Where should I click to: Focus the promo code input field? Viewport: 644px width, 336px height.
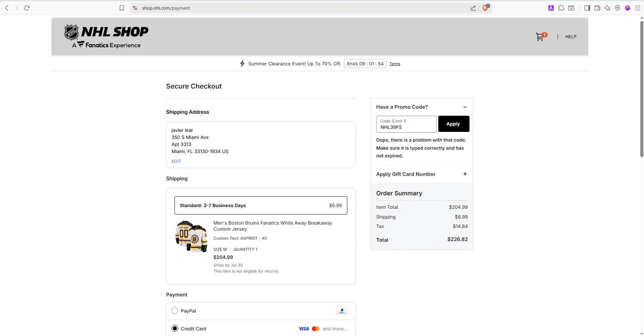(406, 124)
